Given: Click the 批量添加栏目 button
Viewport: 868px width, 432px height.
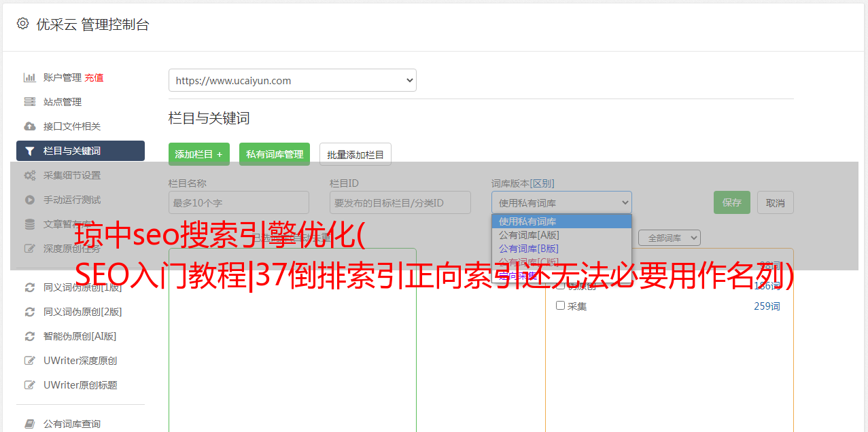Looking at the screenshot, I should click(x=355, y=154).
